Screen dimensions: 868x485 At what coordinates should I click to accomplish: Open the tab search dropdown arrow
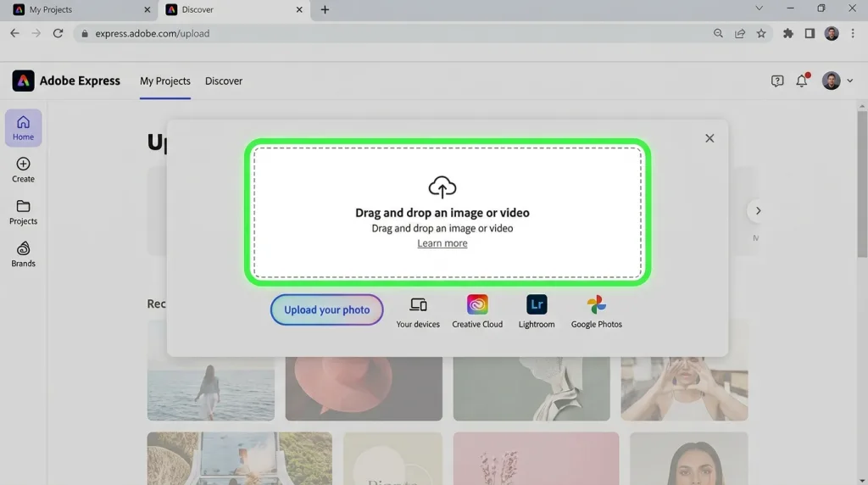[759, 8]
